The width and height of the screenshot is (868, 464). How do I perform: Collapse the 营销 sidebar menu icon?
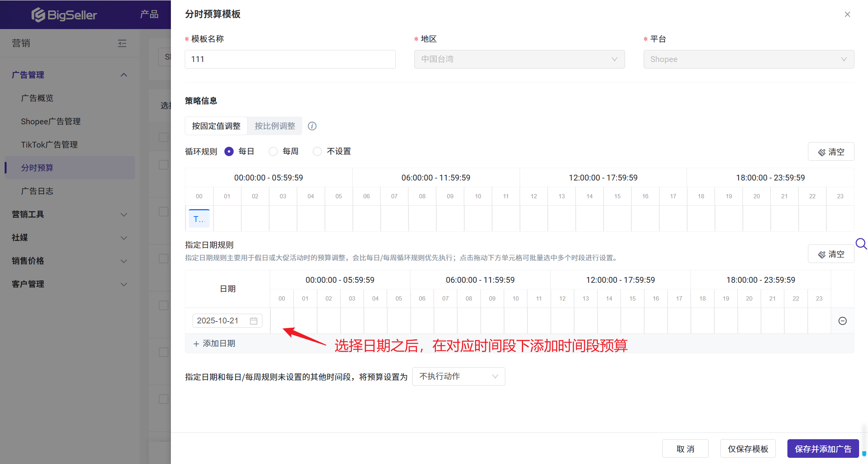(122, 43)
